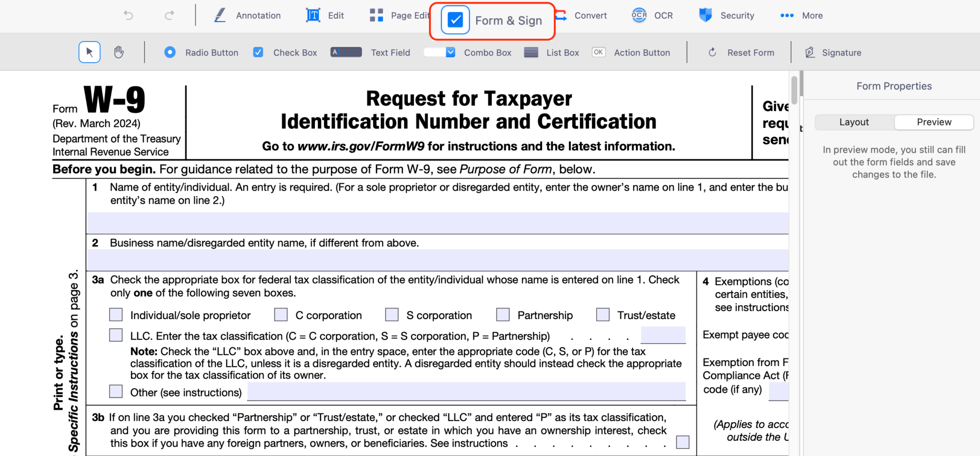Check the Individual/sole proprietor box
Viewport: 980px width, 456px height.
click(116, 314)
